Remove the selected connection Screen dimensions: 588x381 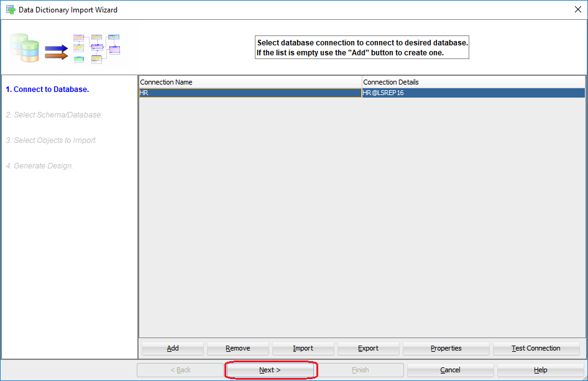237,349
